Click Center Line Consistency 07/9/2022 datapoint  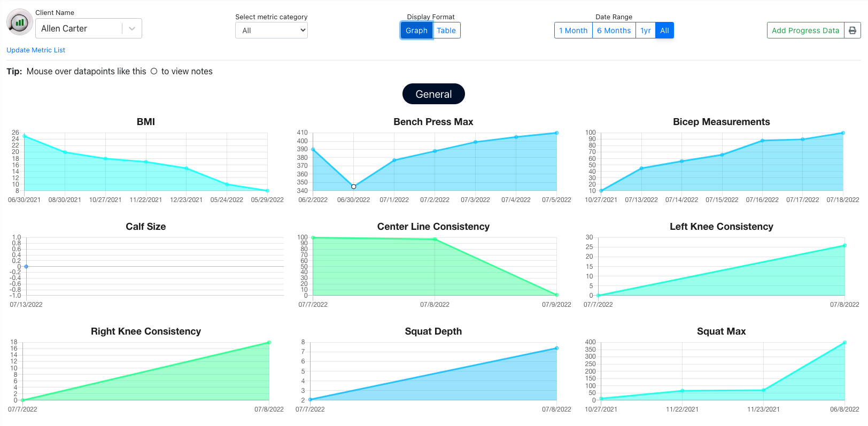tap(556, 295)
